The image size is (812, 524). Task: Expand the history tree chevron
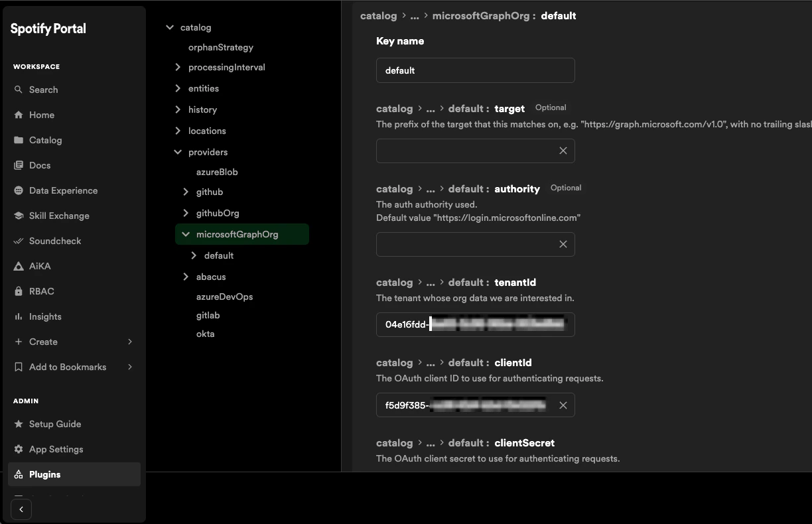[x=178, y=109]
